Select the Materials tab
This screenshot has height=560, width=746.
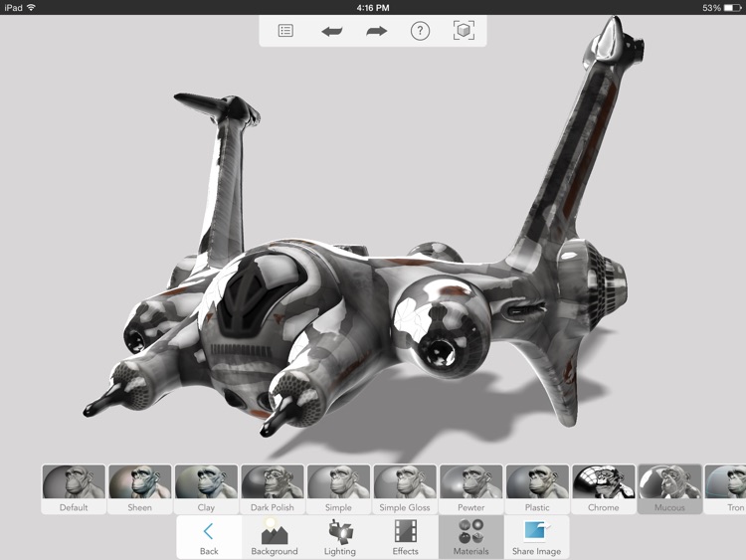click(x=470, y=537)
